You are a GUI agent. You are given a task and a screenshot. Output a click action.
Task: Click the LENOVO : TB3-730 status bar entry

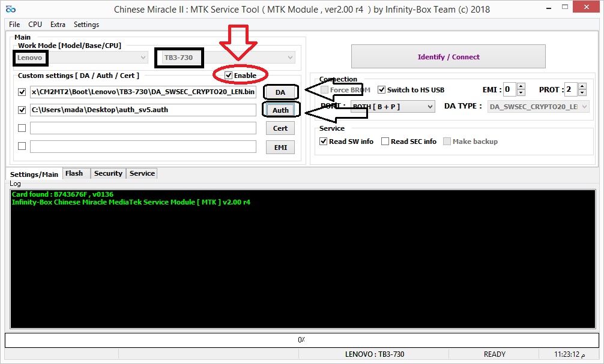click(x=375, y=354)
